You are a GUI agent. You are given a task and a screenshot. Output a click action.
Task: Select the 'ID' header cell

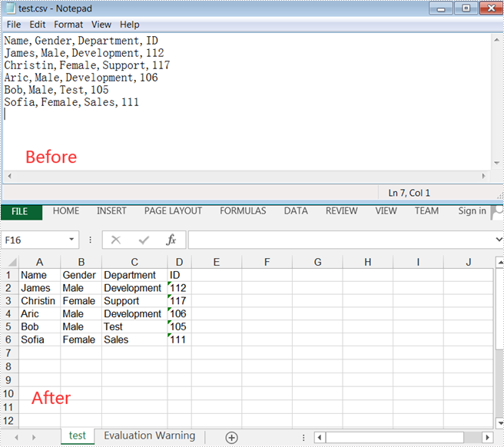pyautogui.click(x=179, y=276)
